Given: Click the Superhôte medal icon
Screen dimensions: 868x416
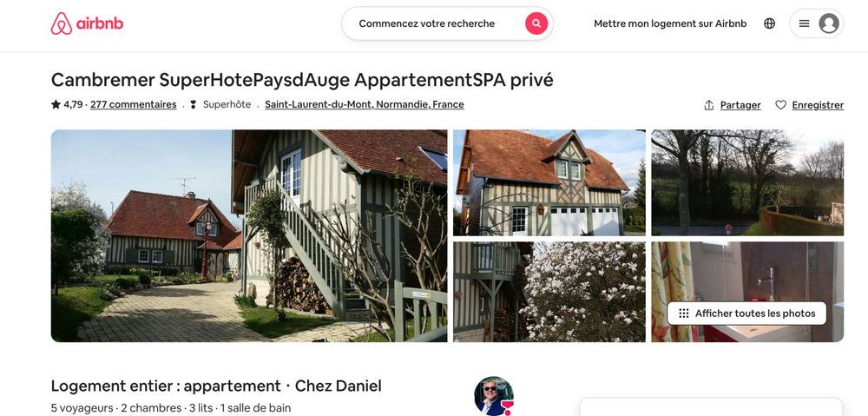Looking at the screenshot, I should click(x=194, y=104).
